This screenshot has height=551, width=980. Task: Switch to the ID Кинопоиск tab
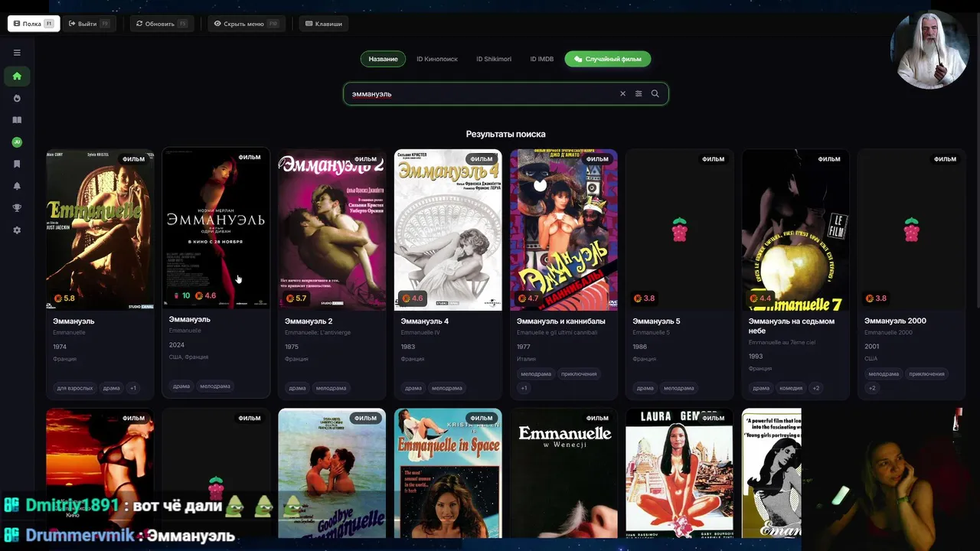tap(437, 59)
